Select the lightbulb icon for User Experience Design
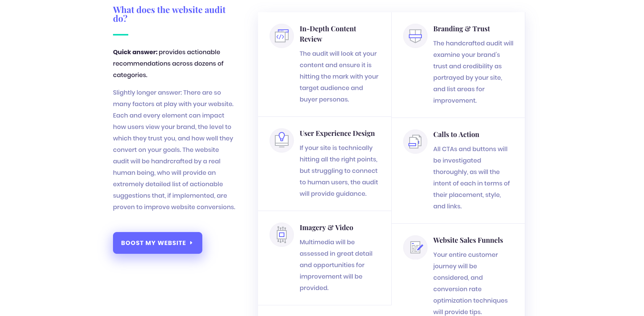Image resolution: width=644 pixels, height=316 pixels. (x=281, y=140)
